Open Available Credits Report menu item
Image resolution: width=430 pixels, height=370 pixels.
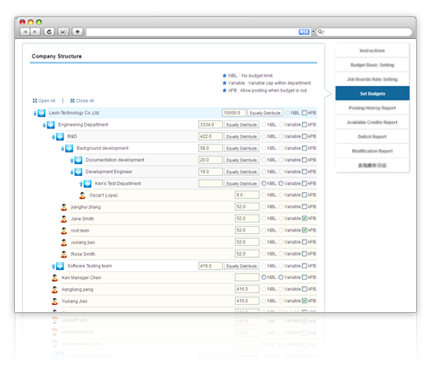[x=372, y=122]
